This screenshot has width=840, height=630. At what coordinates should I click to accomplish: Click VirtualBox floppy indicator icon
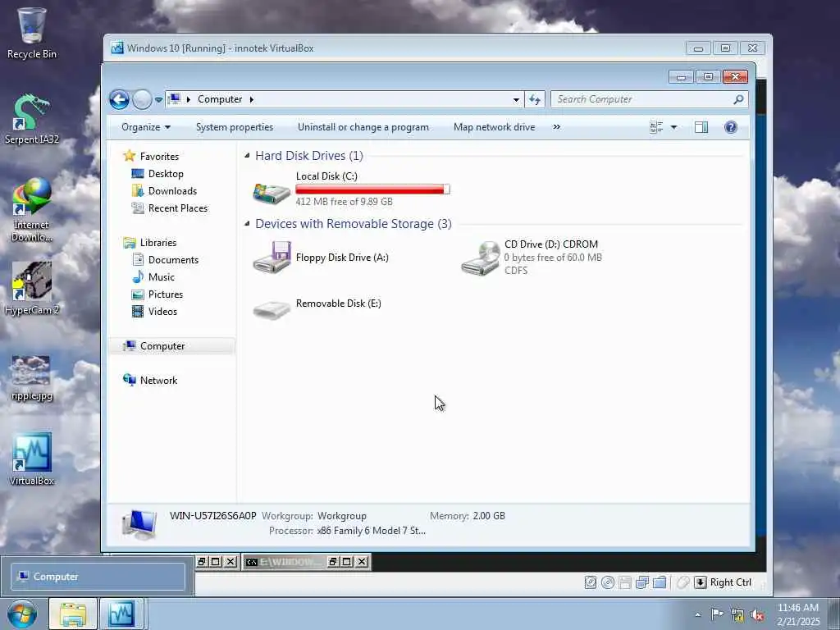(x=624, y=582)
